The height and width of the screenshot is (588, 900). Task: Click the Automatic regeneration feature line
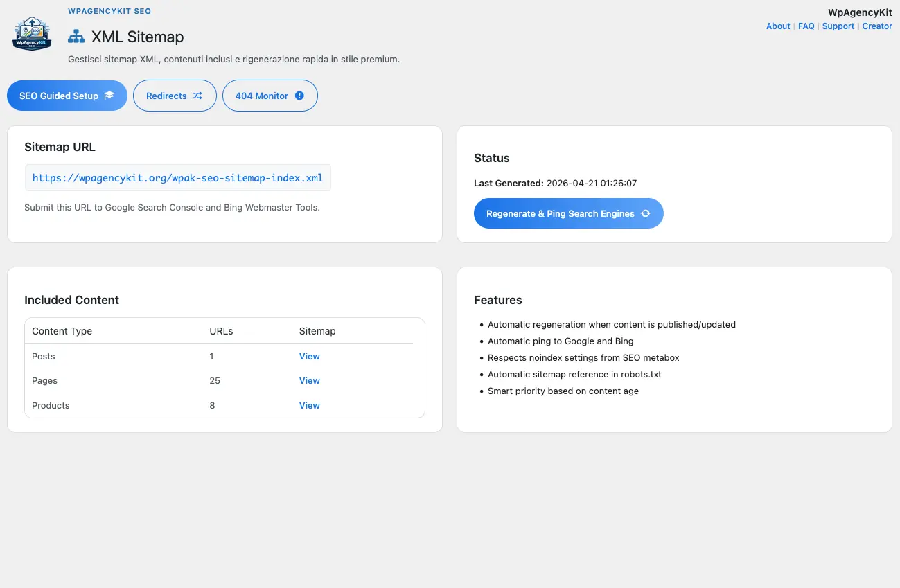click(612, 324)
